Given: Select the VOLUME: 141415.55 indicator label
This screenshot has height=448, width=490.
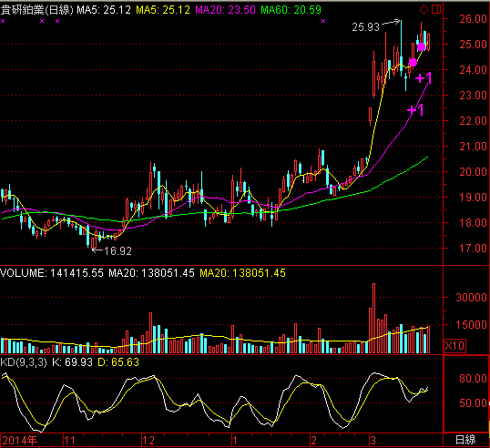Looking at the screenshot, I should pyautogui.click(x=52, y=273).
